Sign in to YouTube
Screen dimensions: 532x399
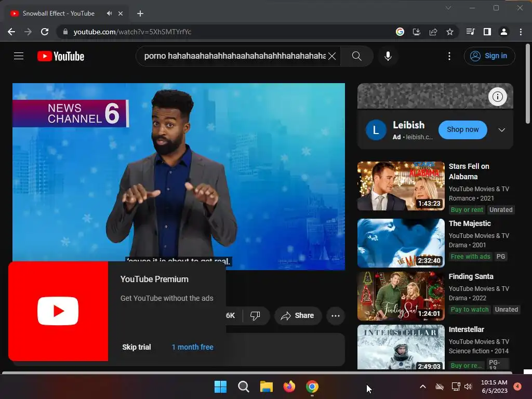tap(489, 56)
